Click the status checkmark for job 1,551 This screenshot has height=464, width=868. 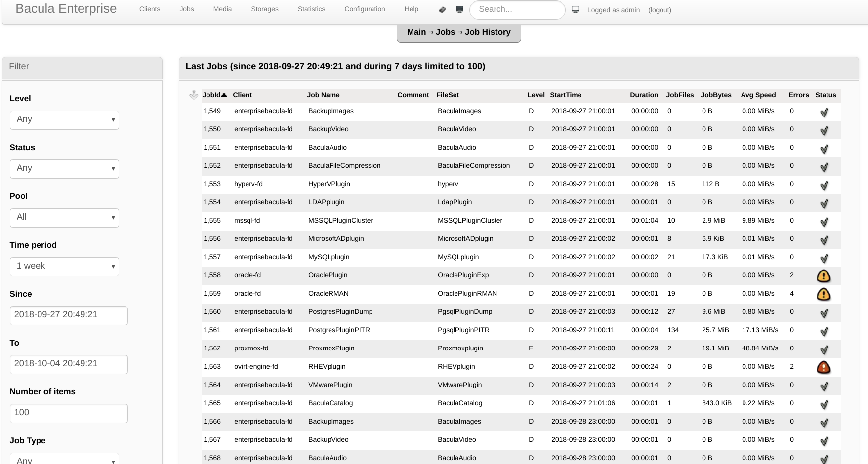824,149
